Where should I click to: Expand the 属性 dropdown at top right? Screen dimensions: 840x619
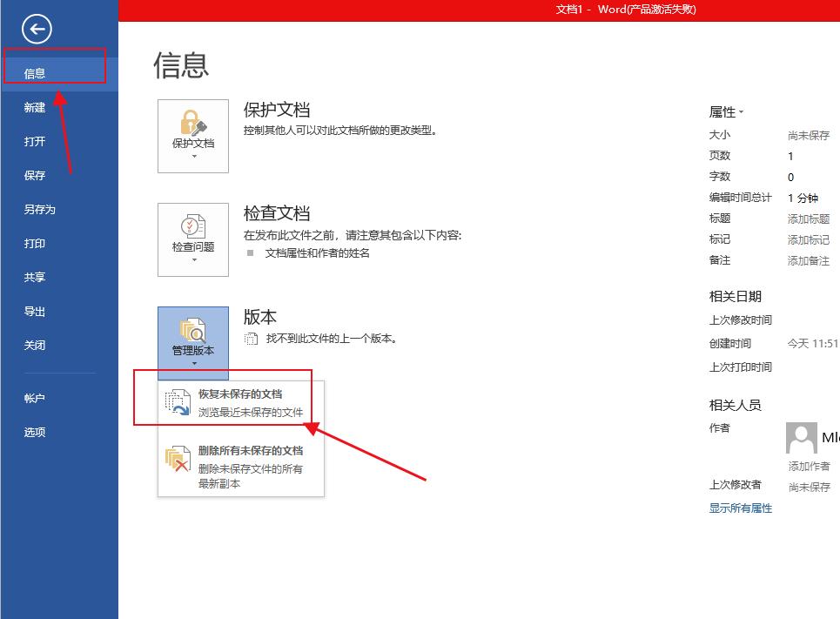740,111
